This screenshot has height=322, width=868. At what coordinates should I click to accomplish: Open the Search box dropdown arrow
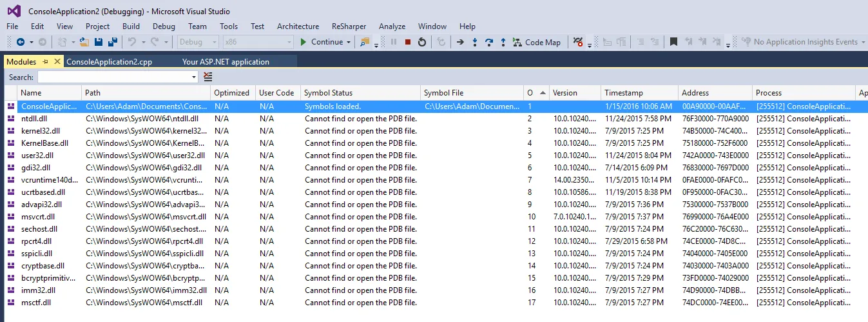click(194, 77)
